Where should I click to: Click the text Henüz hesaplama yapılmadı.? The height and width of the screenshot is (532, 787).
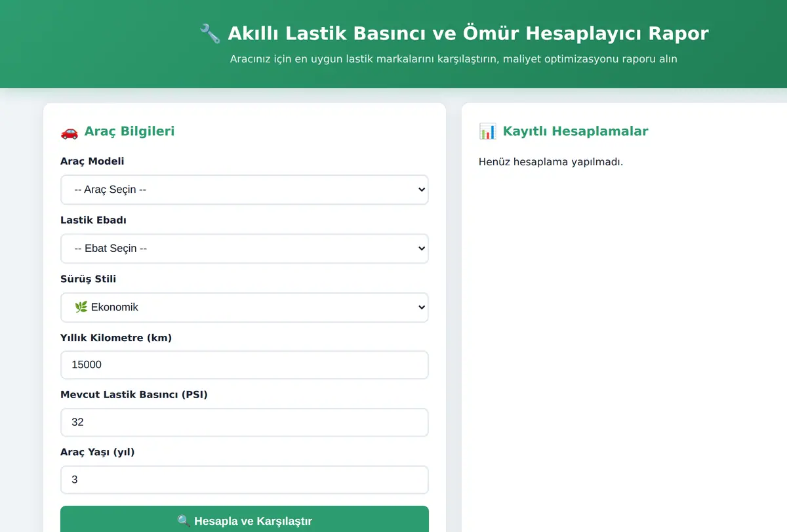click(x=551, y=162)
